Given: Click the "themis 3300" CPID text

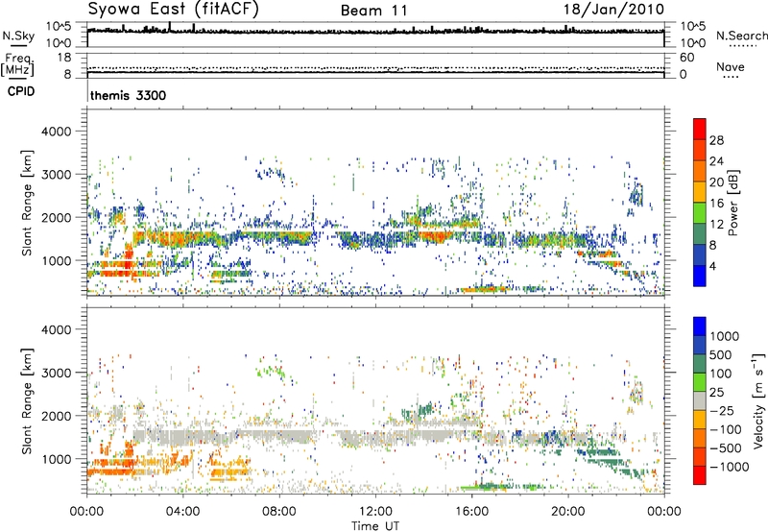Looking at the screenshot, I should point(128,95).
